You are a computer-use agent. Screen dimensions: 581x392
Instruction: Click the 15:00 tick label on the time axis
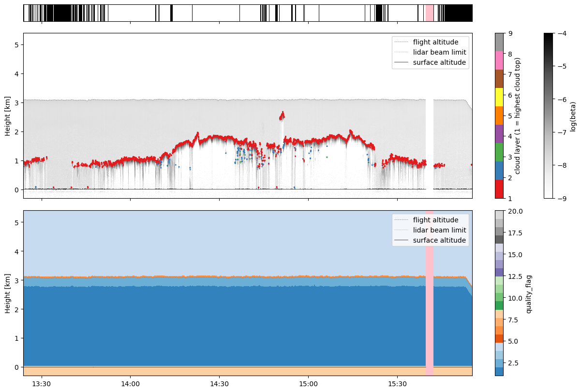(x=308, y=384)
